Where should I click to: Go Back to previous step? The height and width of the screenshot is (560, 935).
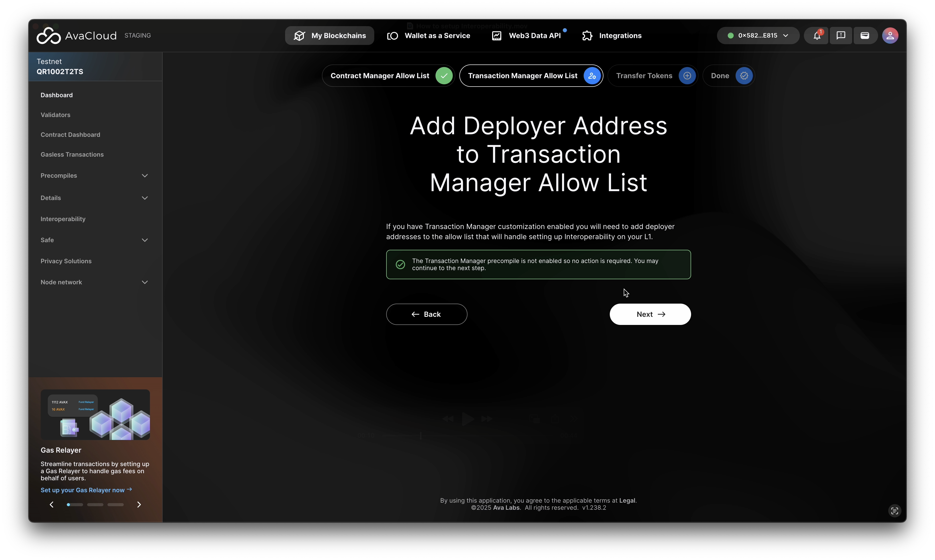426,314
